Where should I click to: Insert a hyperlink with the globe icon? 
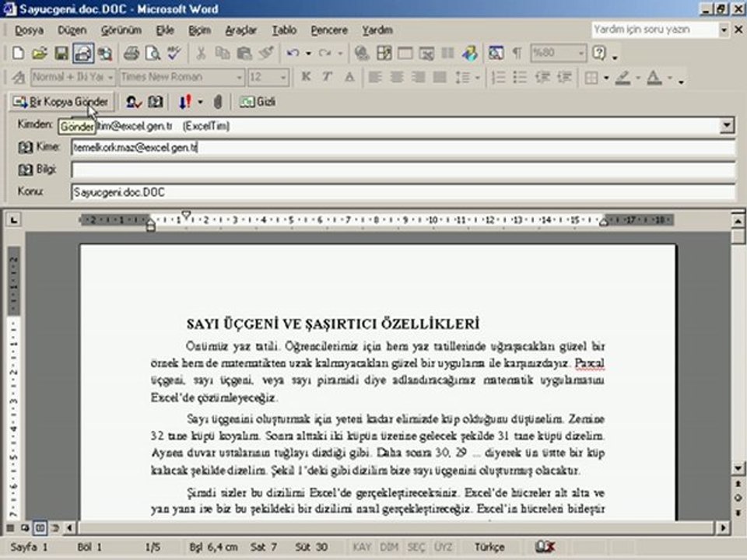[x=362, y=53]
